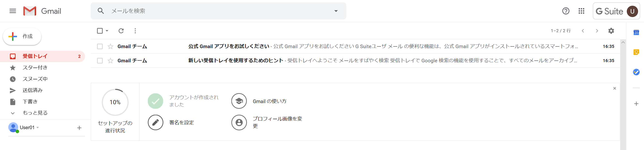Open Google Keep side panel icon
This screenshot has width=644, height=150.
click(636, 52)
